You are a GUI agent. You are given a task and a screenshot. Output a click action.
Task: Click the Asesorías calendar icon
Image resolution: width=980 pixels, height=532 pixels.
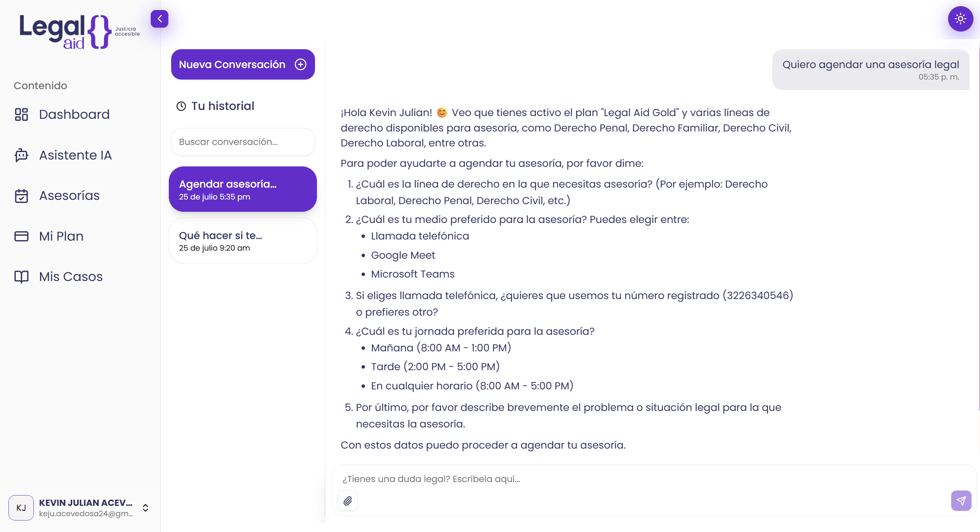click(x=22, y=196)
